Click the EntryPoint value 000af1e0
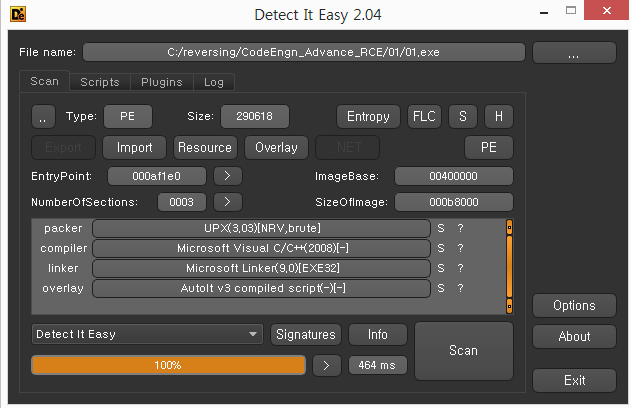Viewport: 631px width, 408px height. point(157,176)
